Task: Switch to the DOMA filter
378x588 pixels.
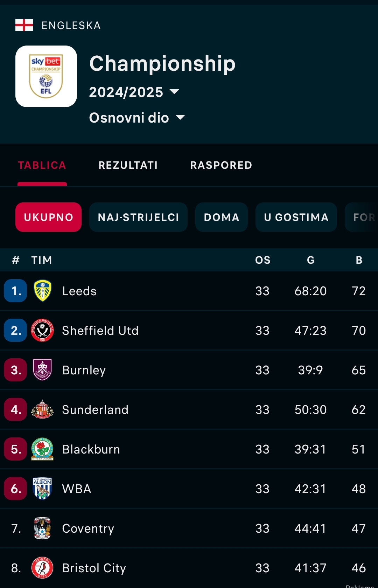Action: coord(222,217)
